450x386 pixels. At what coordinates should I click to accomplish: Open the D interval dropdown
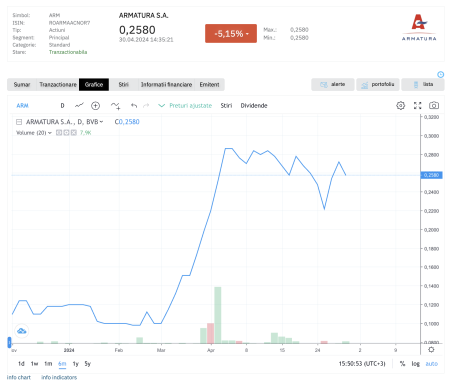pos(62,106)
